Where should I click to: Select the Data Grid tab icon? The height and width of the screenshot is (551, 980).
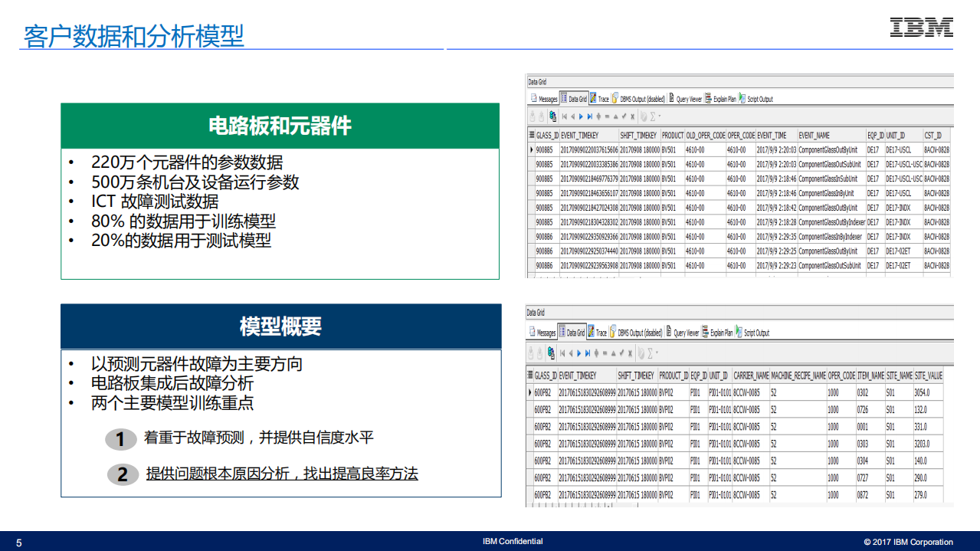563,99
